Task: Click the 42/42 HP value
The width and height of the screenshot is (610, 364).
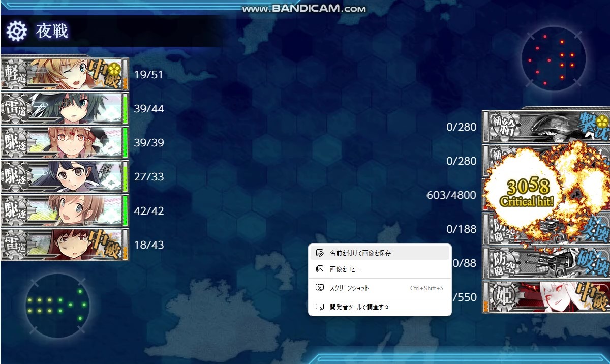Action: 149,211
